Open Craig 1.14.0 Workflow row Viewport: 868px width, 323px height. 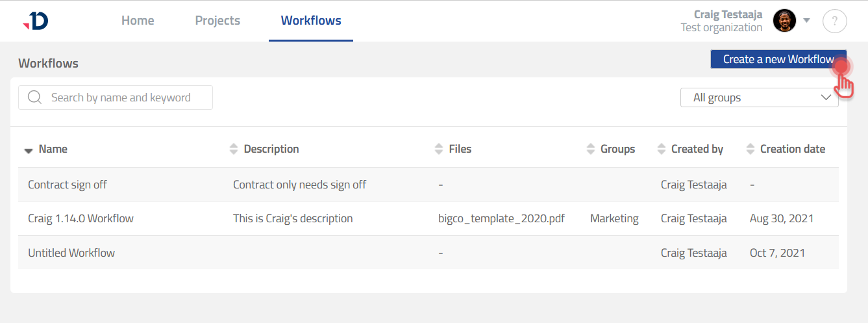tap(81, 218)
